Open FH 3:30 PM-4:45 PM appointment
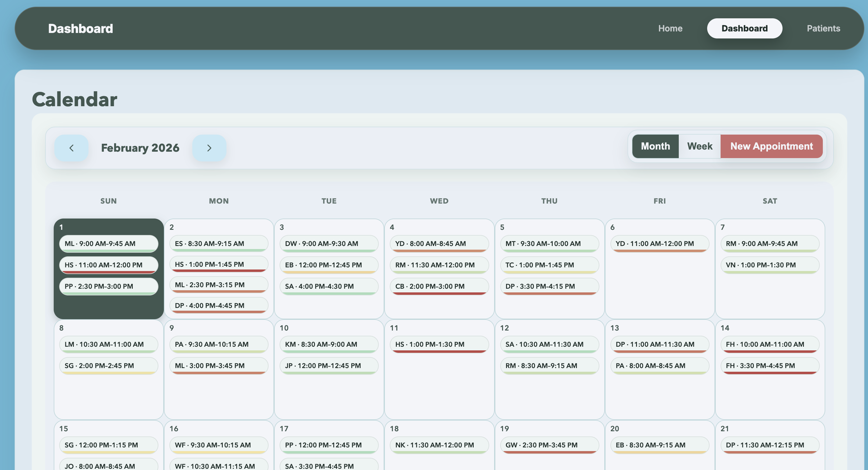The height and width of the screenshot is (470, 868). tap(770, 366)
